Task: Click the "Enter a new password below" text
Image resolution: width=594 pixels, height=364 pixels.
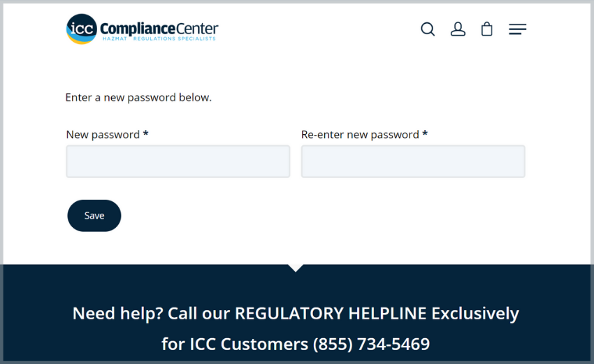Action: [138, 98]
